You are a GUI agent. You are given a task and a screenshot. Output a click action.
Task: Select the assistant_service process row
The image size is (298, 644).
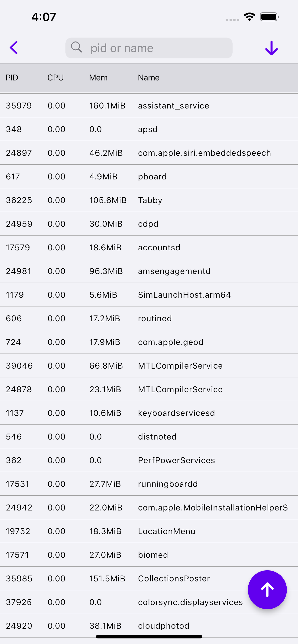coord(149,105)
